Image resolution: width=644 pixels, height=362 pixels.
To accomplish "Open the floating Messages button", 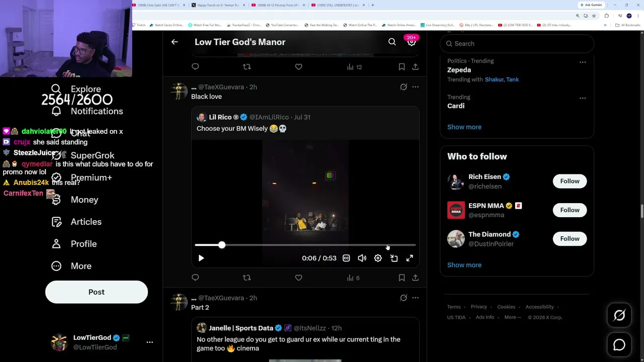I will coord(619,345).
